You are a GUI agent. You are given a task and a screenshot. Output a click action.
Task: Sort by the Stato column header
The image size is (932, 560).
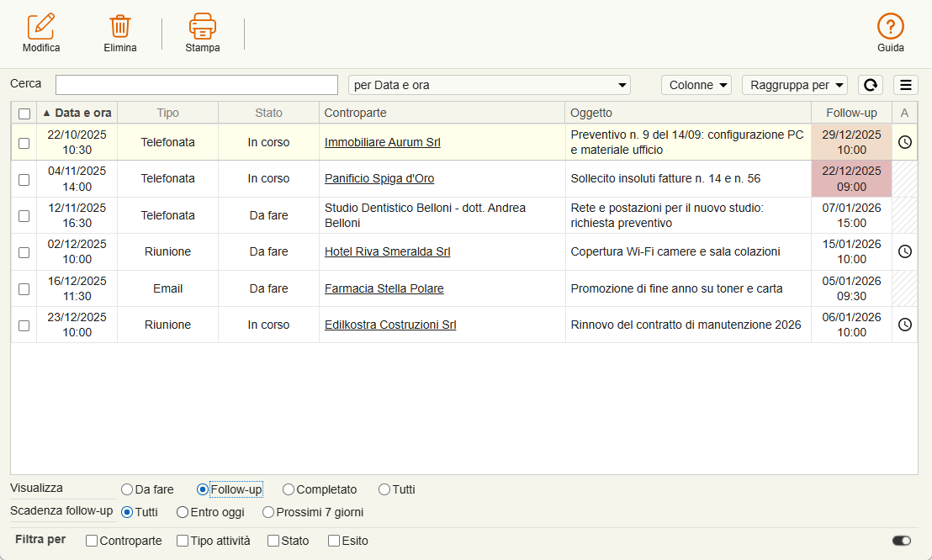[x=268, y=113]
